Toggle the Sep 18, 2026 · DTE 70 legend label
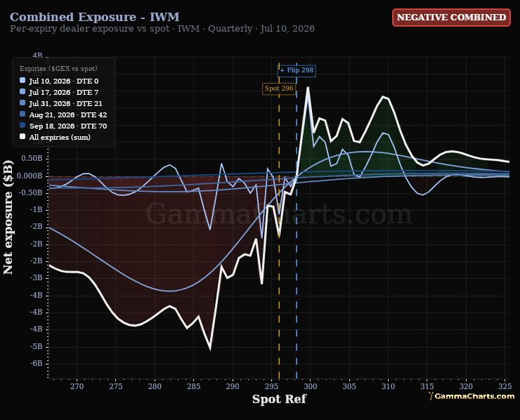Viewport: 520px width, 420px height. (x=68, y=126)
